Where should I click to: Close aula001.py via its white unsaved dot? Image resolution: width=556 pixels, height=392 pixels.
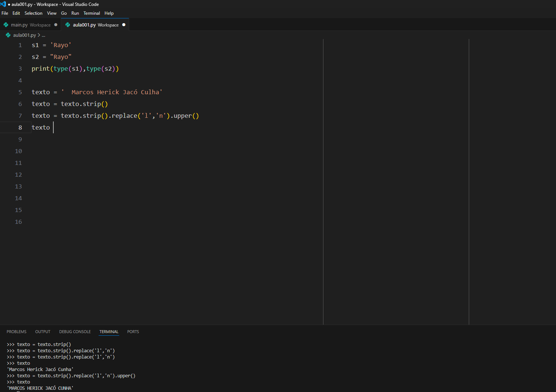click(x=124, y=25)
